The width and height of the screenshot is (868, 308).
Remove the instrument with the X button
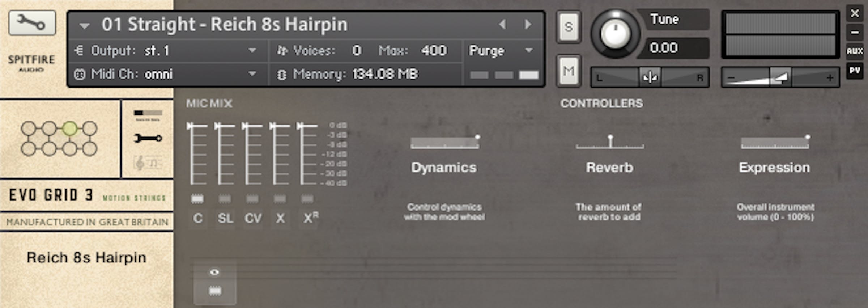(855, 13)
